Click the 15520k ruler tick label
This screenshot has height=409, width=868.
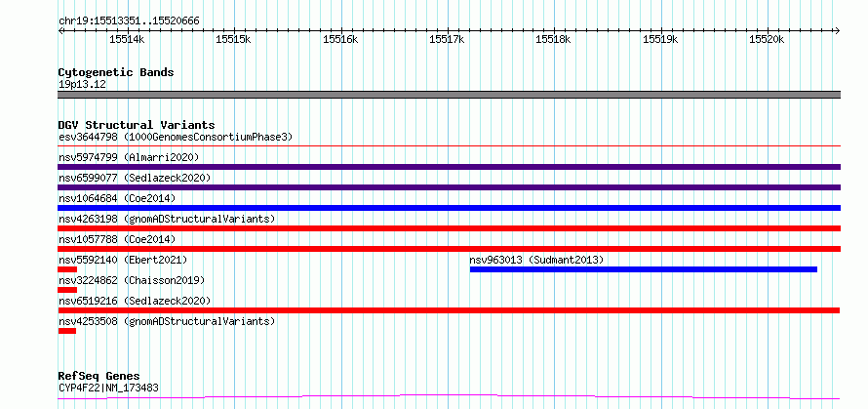coord(767,40)
